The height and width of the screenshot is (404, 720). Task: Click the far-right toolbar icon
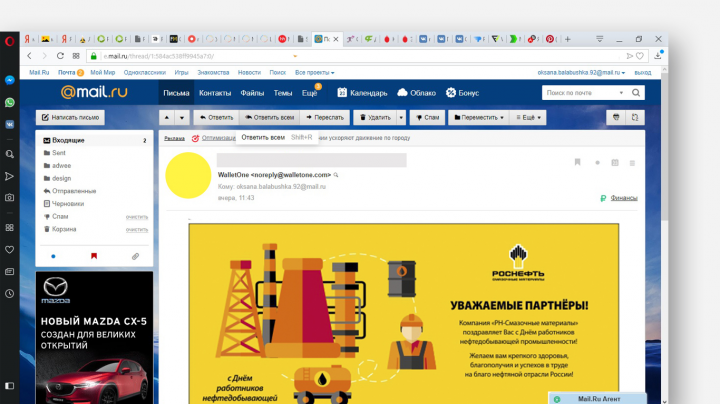(635, 118)
